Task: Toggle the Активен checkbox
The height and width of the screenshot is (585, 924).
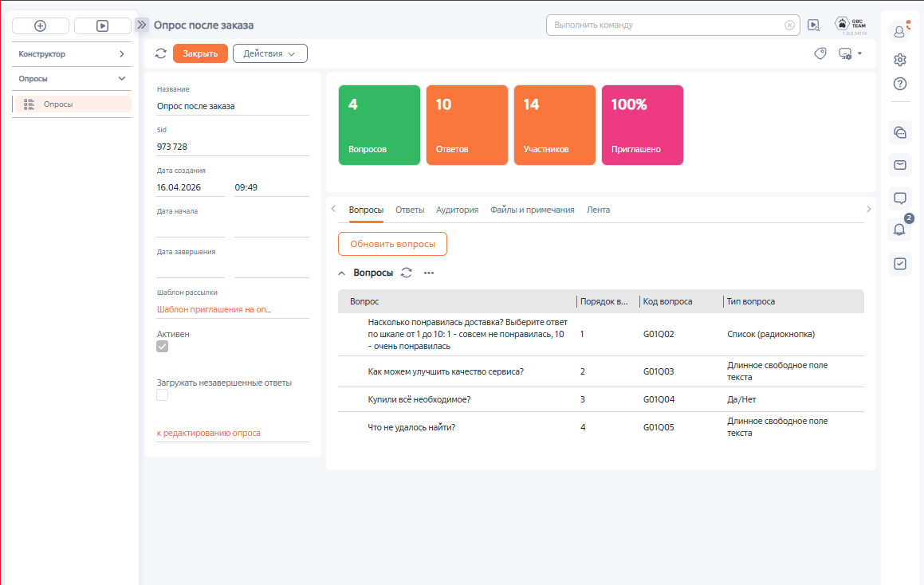Action: pos(162,347)
